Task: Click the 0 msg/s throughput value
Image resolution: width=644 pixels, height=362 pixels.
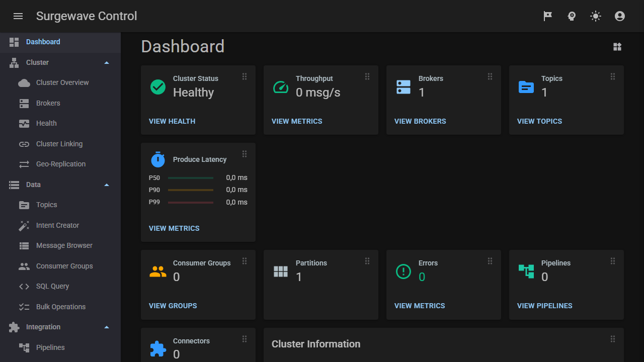Action: [318, 93]
